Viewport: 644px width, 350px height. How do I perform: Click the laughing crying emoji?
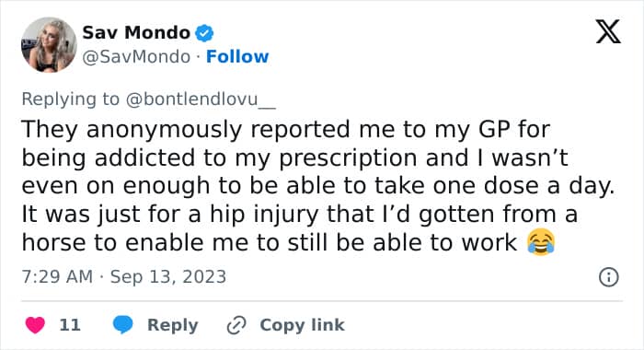click(x=541, y=242)
